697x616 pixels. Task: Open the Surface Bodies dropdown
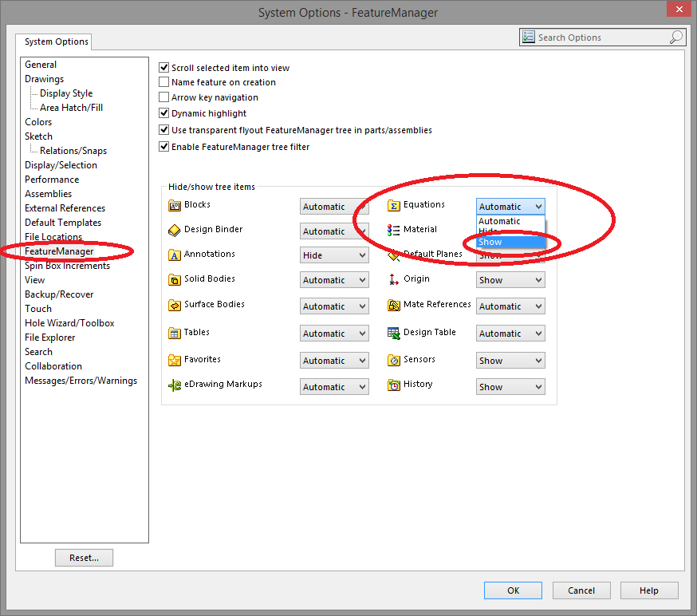[x=334, y=306]
